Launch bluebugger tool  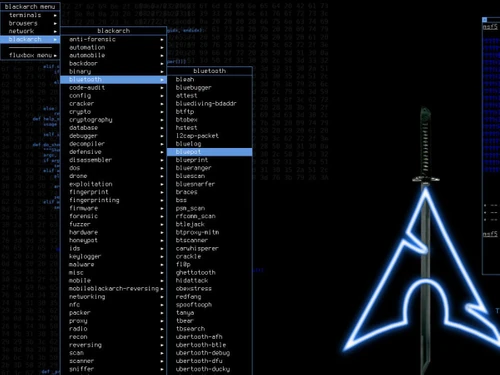point(209,87)
